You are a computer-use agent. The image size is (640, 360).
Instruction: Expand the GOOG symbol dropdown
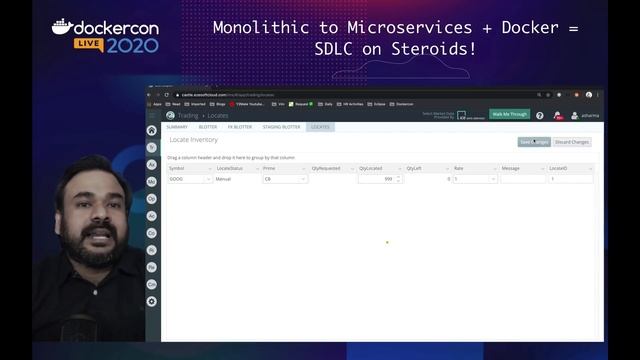208,179
